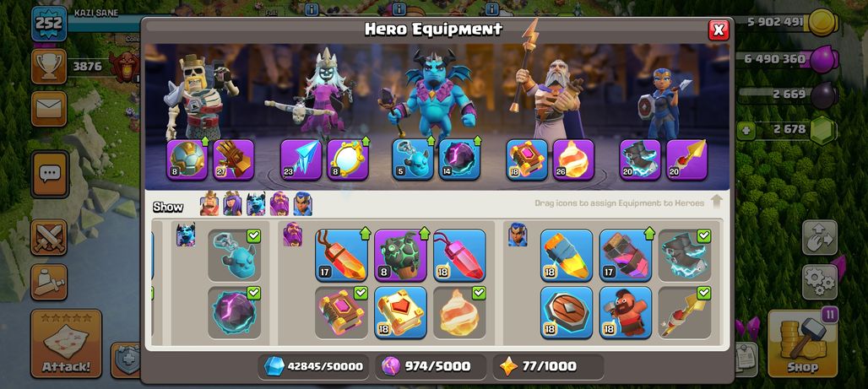This screenshot has height=389, width=868.
Task: Open the Shop hammer icon
Action: coord(803,343)
